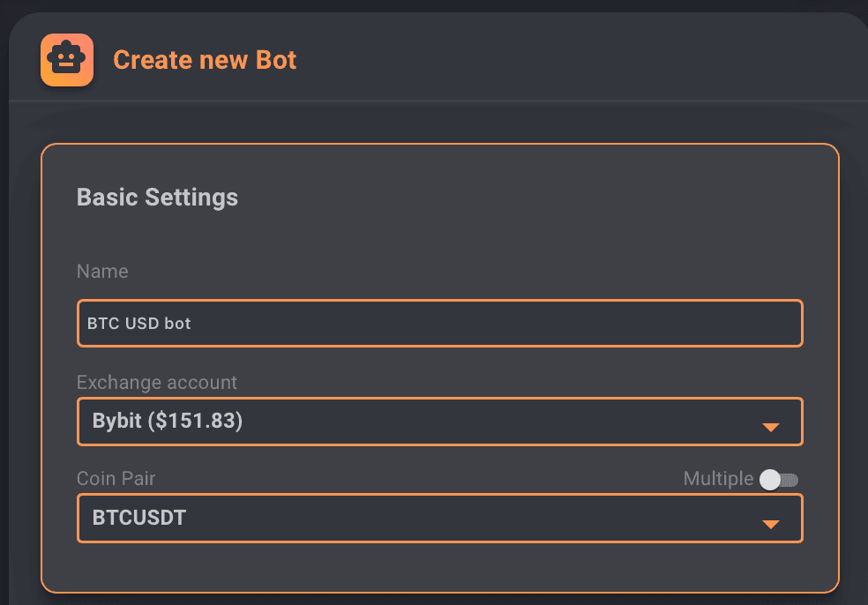
Task: Click the 'BTC USD bot' text in Name
Action: click(x=139, y=324)
